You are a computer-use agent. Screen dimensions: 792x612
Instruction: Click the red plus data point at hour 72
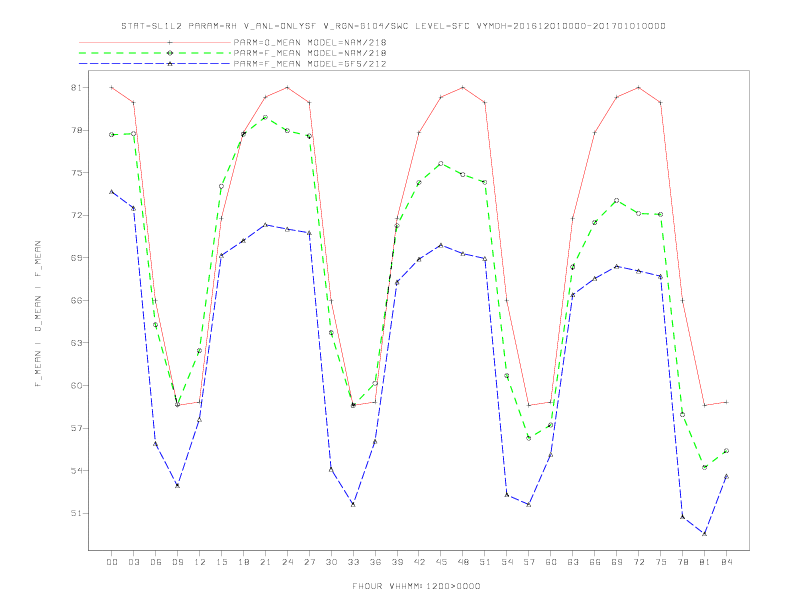click(x=639, y=87)
